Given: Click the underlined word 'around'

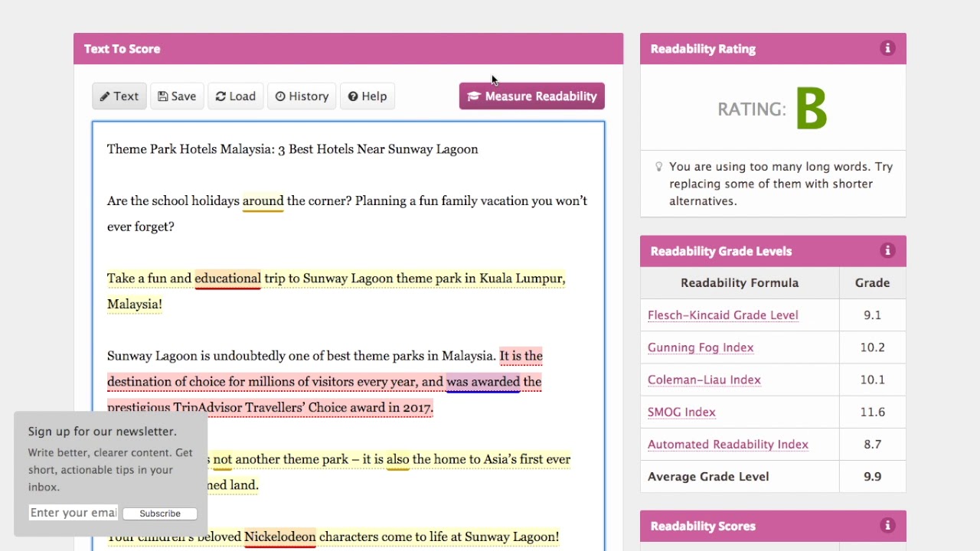Looking at the screenshot, I should click(263, 201).
